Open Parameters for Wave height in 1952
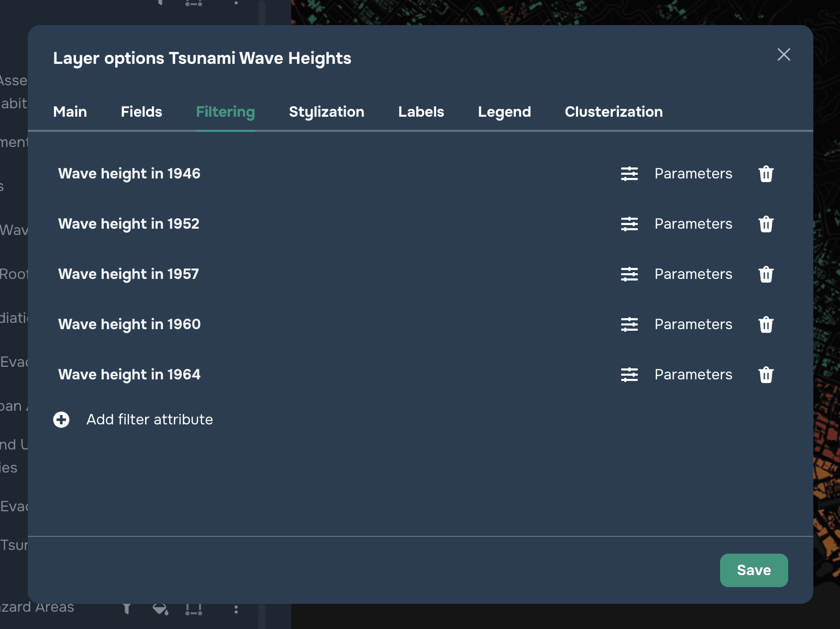The width and height of the screenshot is (840, 629). pyautogui.click(x=693, y=224)
